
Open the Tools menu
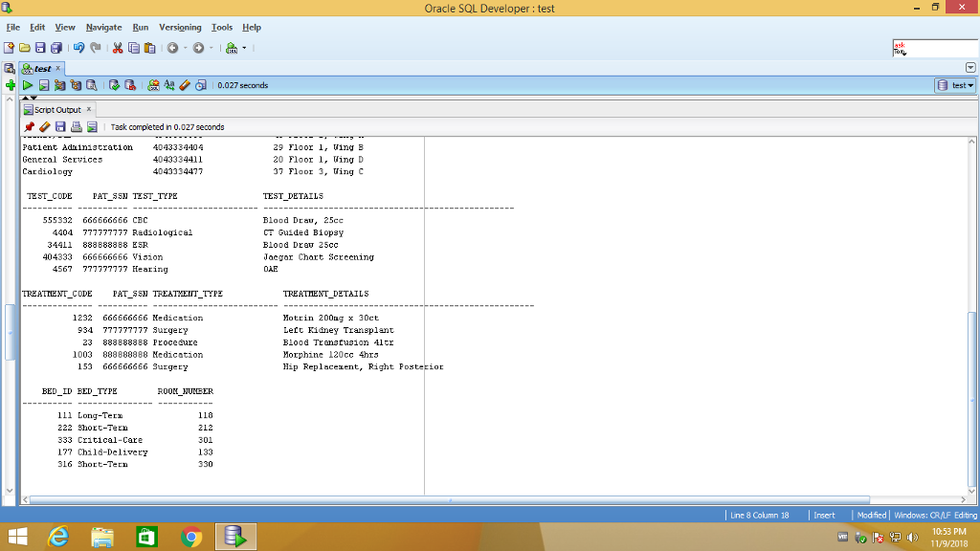pyautogui.click(x=221, y=27)
